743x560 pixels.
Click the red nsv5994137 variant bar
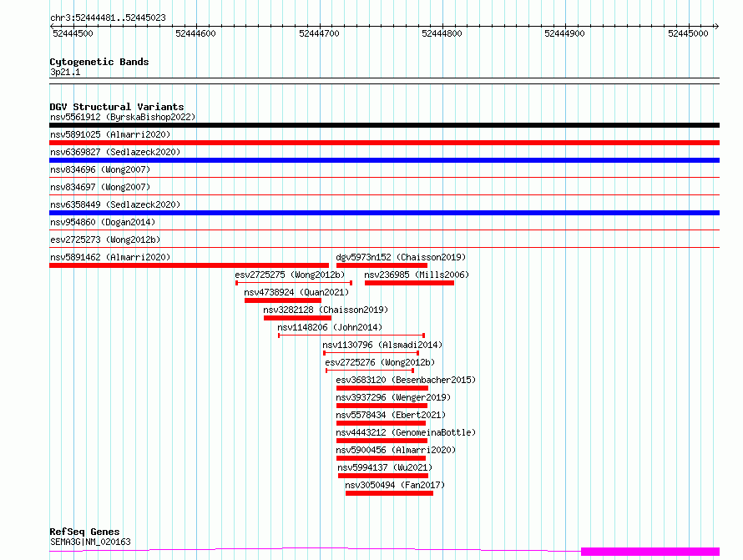tap(383, 476)
